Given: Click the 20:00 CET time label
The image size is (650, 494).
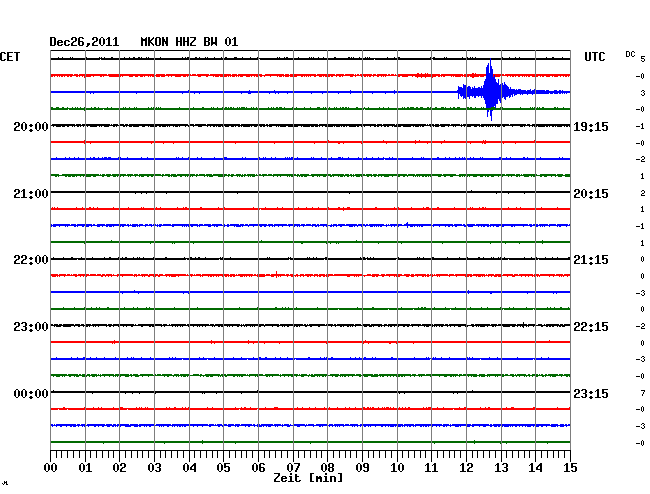Looking at the screenshot, I should pos(31,127).
